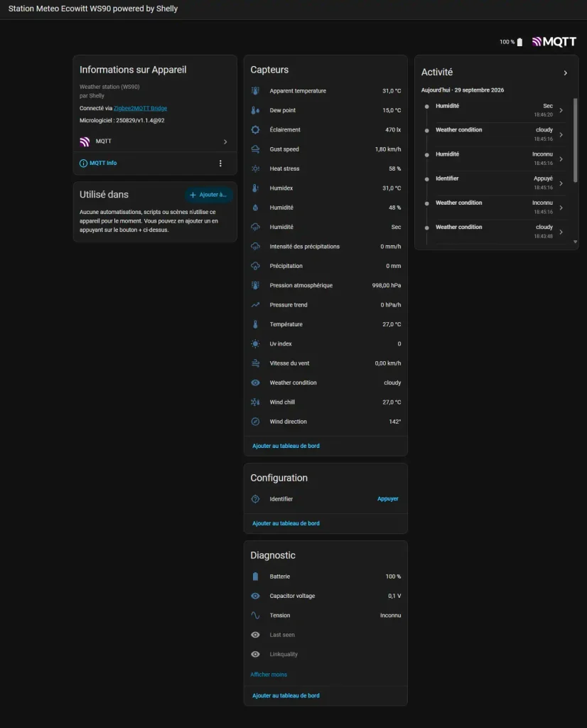
Task: Click the Uv index sun icon
Action: coord(255,344)
